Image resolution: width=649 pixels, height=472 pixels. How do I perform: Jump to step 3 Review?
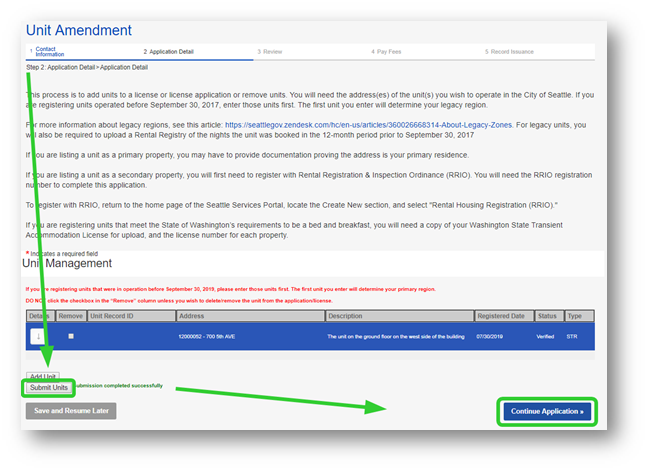[270, 51]
